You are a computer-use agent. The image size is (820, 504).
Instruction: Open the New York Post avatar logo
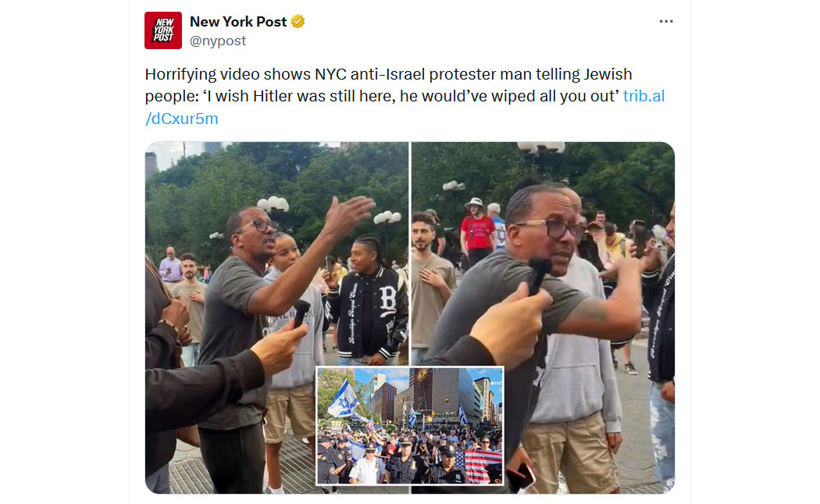[163, 30]
